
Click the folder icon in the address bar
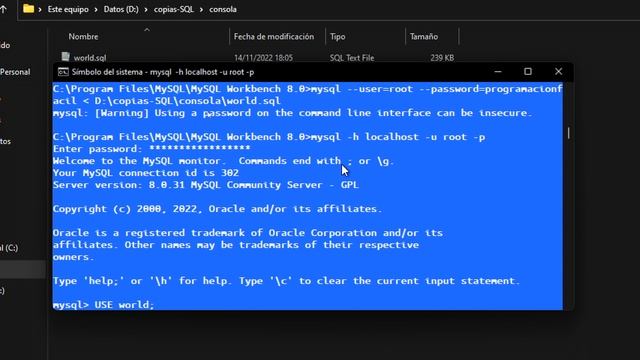(28, 9)
